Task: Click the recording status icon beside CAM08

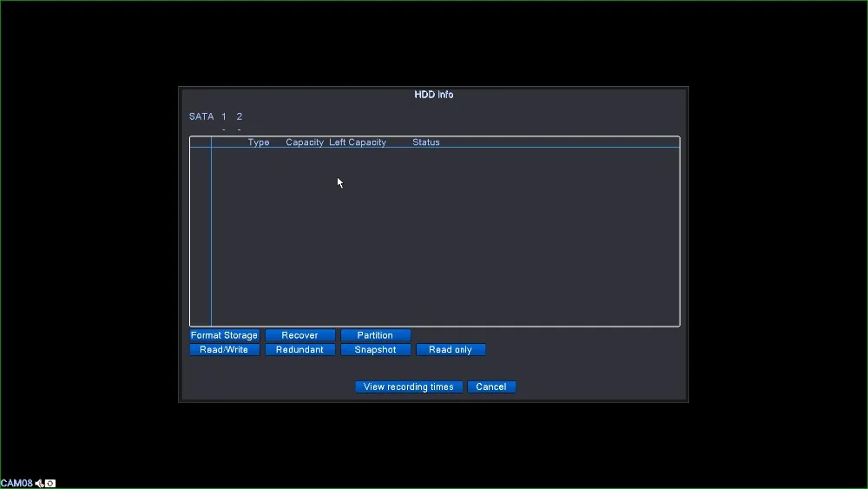Action: point(50,484)
